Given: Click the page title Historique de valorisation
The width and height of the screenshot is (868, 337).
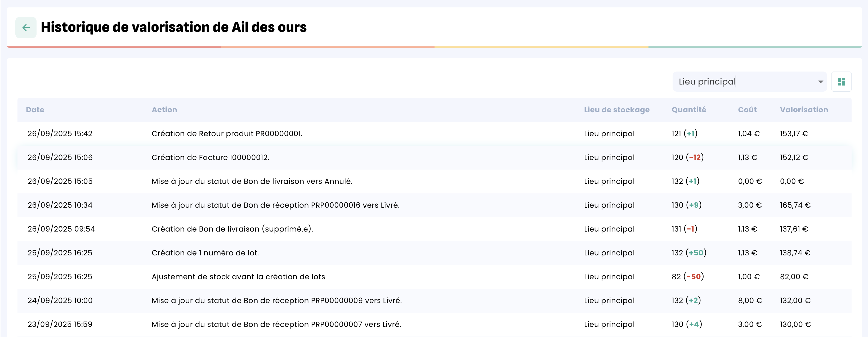Looking at the screenshot, I should tap(173, 27).
